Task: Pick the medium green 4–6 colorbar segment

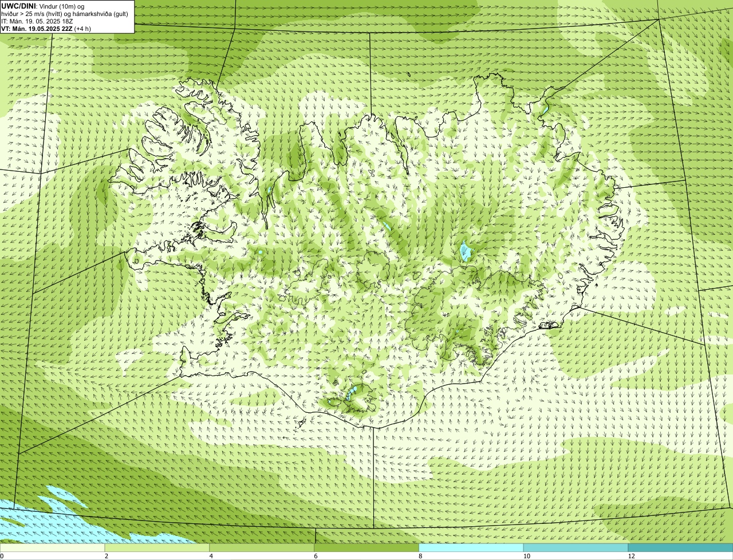Action: point(262,547)
